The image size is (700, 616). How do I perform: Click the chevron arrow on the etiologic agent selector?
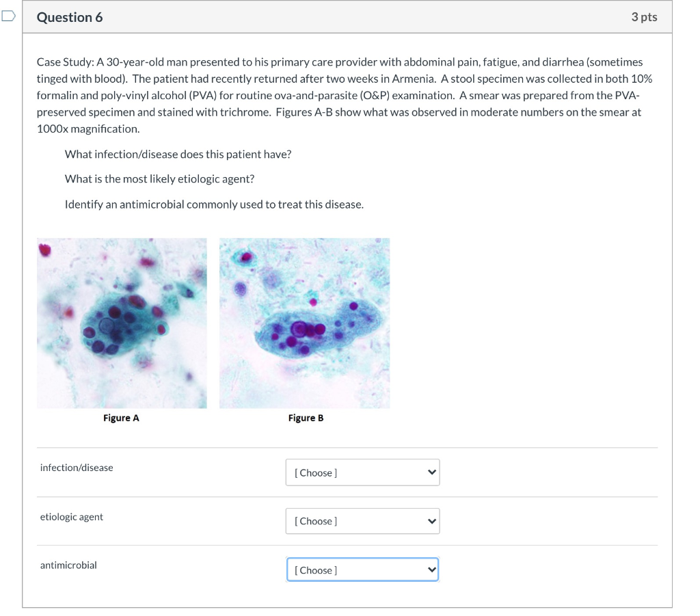431,521
